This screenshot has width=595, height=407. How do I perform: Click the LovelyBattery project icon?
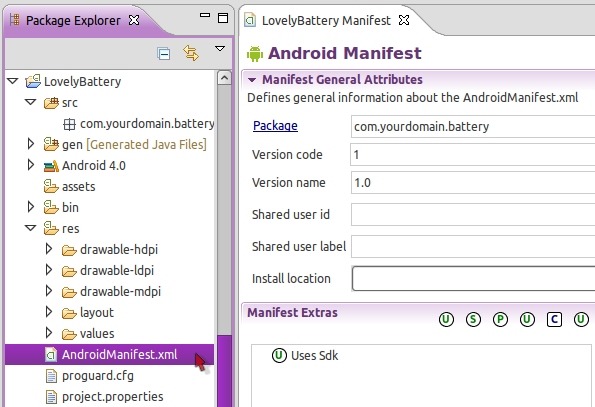coord(33,81)
